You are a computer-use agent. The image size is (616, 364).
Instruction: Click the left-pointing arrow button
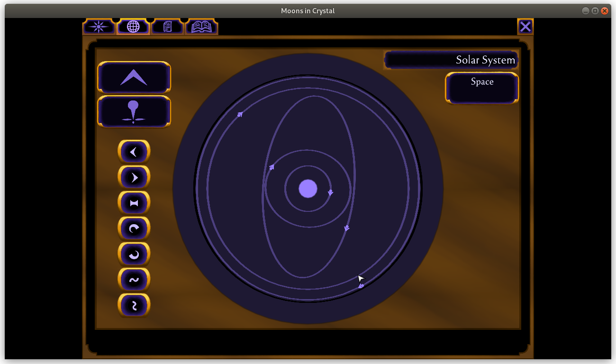click(134, 152)
